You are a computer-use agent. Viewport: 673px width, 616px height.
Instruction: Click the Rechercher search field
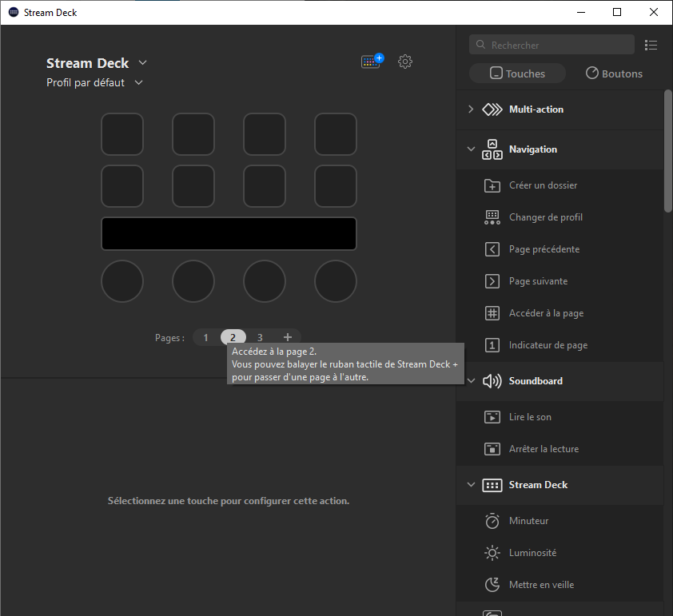552,45
